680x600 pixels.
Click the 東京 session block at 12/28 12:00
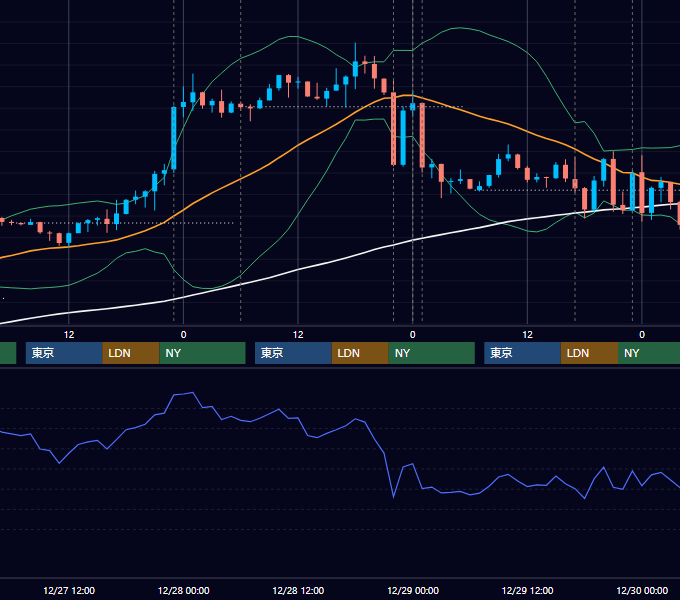click(294, 353)
